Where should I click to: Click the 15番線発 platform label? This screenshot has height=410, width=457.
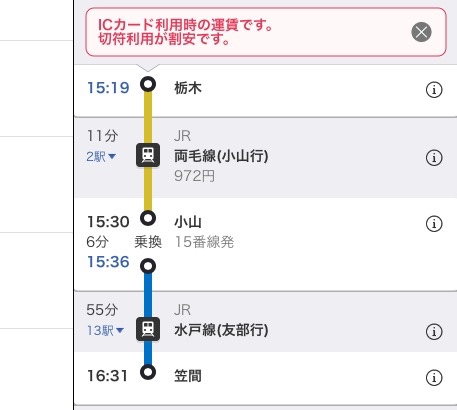[x=204, y=242]
